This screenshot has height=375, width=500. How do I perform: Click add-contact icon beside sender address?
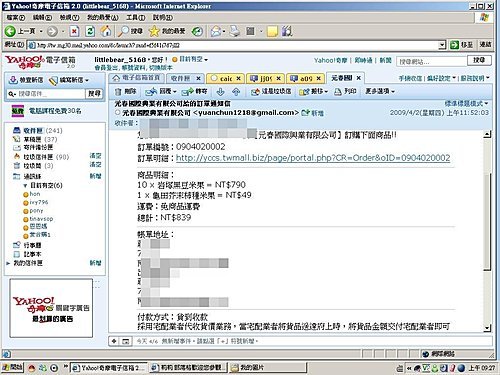[x=305, y=113]
